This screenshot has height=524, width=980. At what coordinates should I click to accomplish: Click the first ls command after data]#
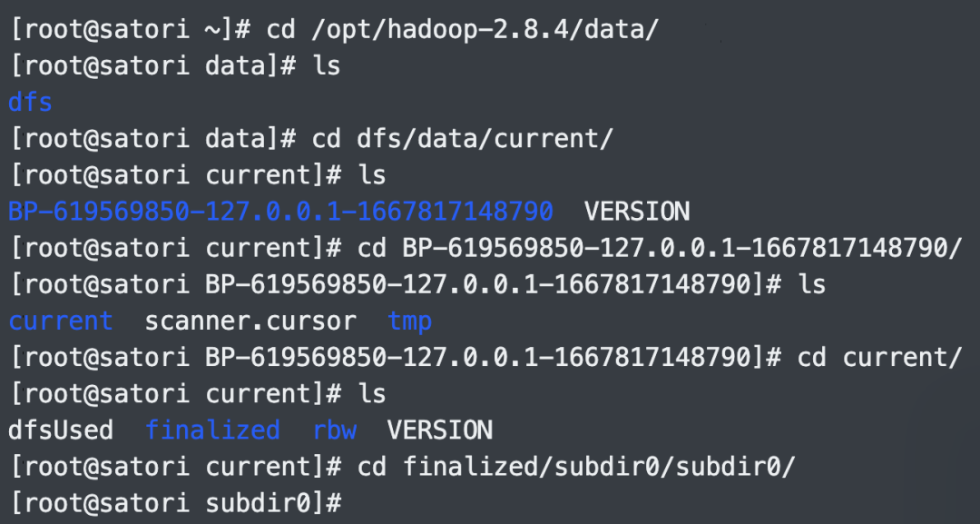click(x=327, y=65)
